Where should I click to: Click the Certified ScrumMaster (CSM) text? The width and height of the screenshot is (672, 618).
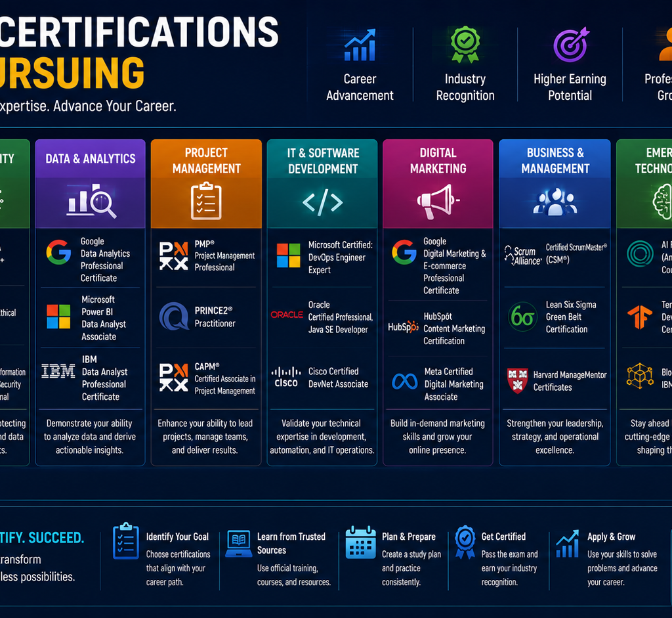coord(576,254)
